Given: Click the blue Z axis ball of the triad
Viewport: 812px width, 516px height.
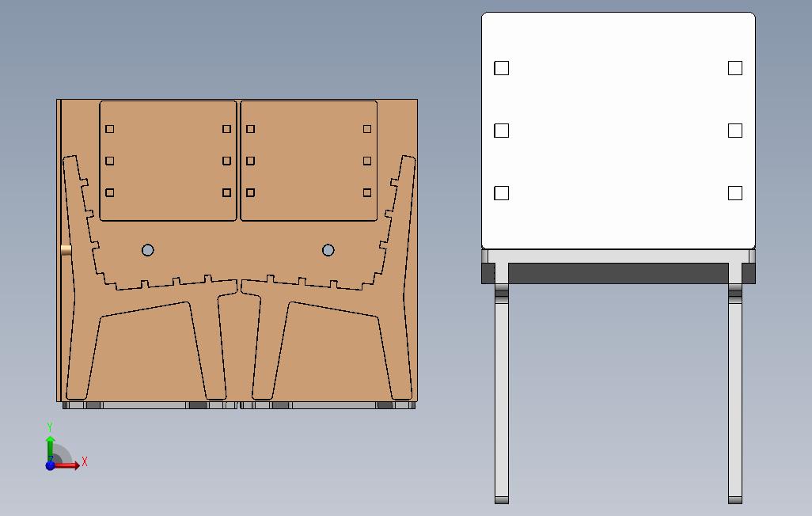Looking at the screenshot, I should pos(50,465).
